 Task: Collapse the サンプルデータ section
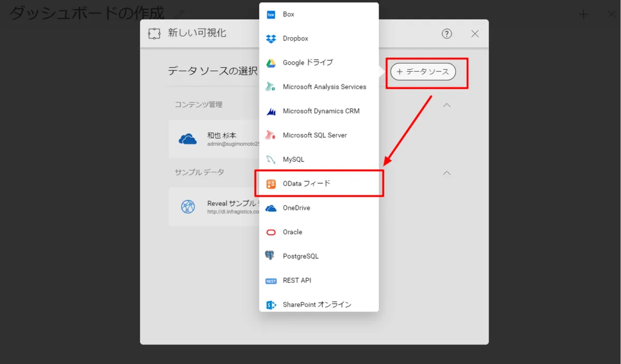[447, 173]
